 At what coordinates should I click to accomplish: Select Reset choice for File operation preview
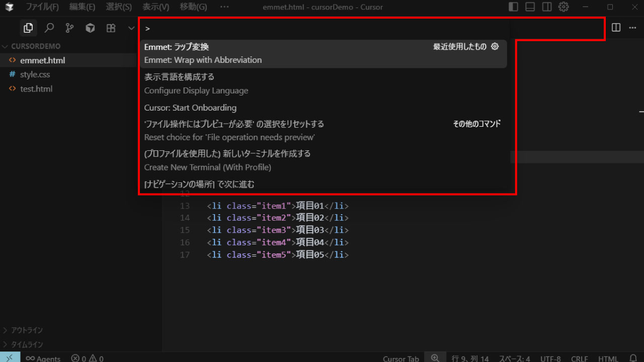[323, 131]
